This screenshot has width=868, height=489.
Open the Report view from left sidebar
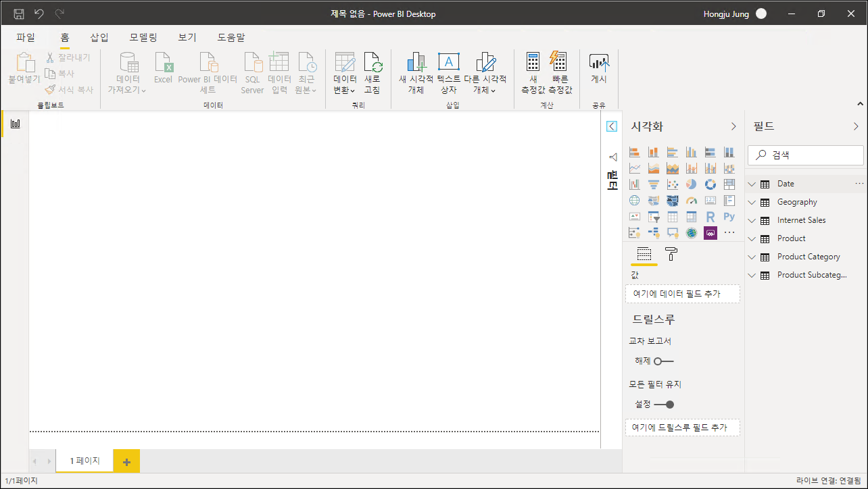pyautogui.click(x=15, y=124)
